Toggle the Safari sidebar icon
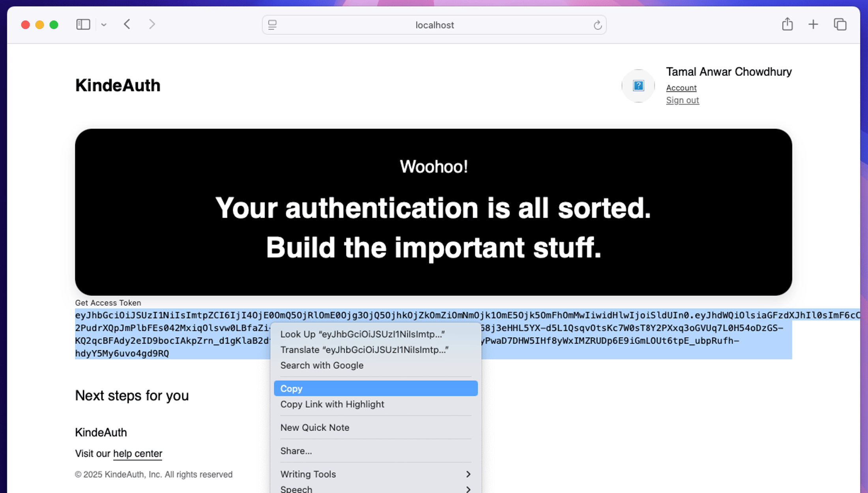The image size is (868, 493). [83, 24]
